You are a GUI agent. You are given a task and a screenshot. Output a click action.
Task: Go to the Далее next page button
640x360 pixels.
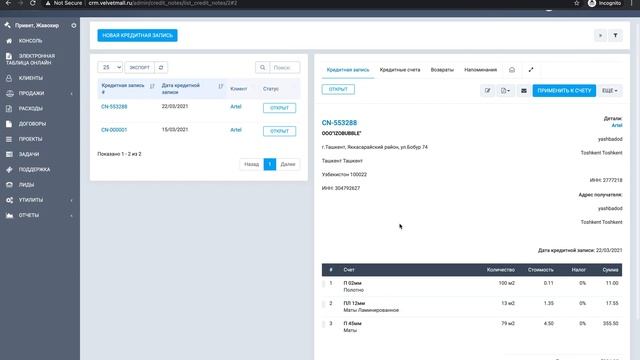288,164
